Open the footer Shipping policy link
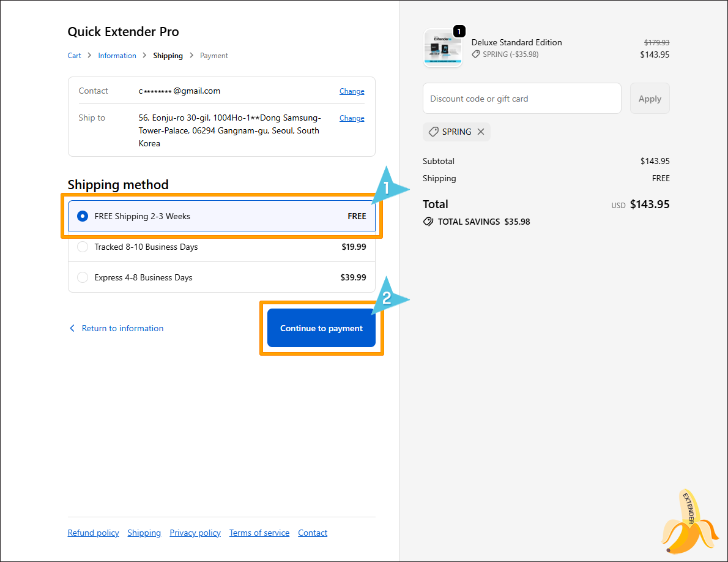This screenshot has height=562, width=728. 144,533
